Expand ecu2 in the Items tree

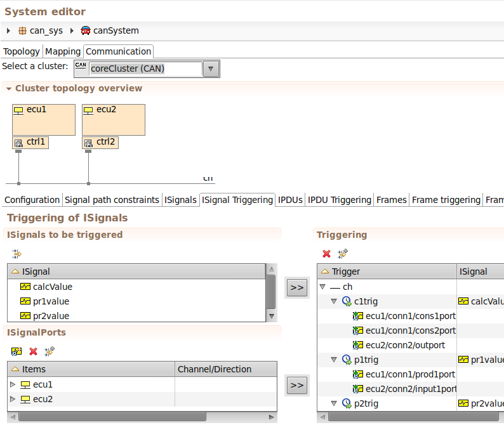click(x=13, y=399)
